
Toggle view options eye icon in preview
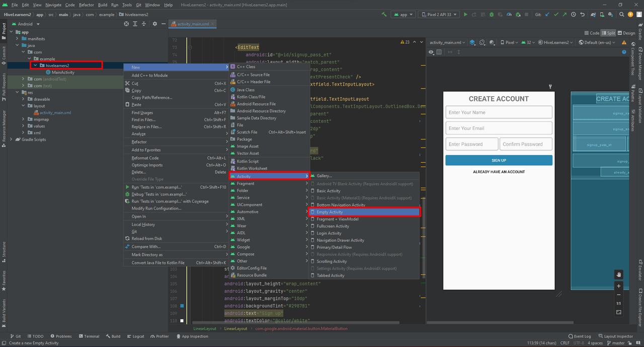[431, 52]
